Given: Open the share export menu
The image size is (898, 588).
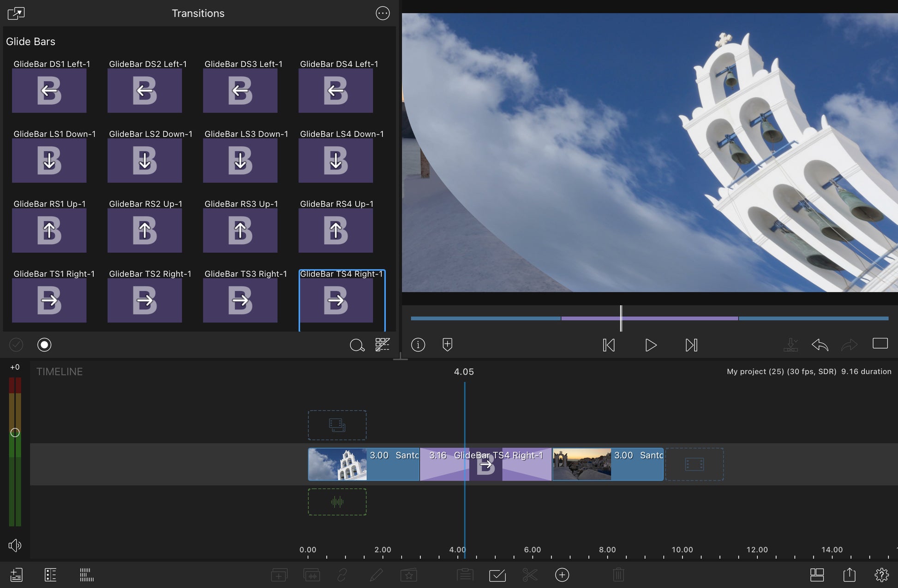Looking at the screenshot, I should (x=849, y=575).
